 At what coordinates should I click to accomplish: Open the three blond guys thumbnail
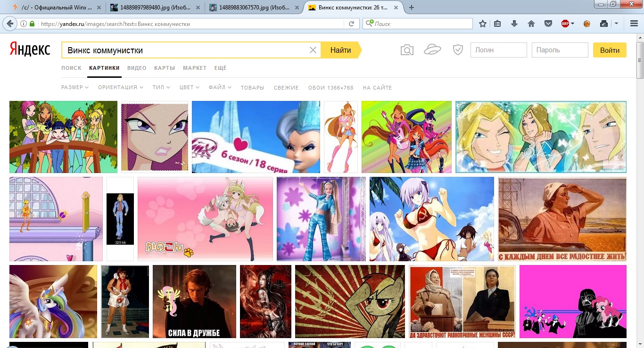pos(541,137)
